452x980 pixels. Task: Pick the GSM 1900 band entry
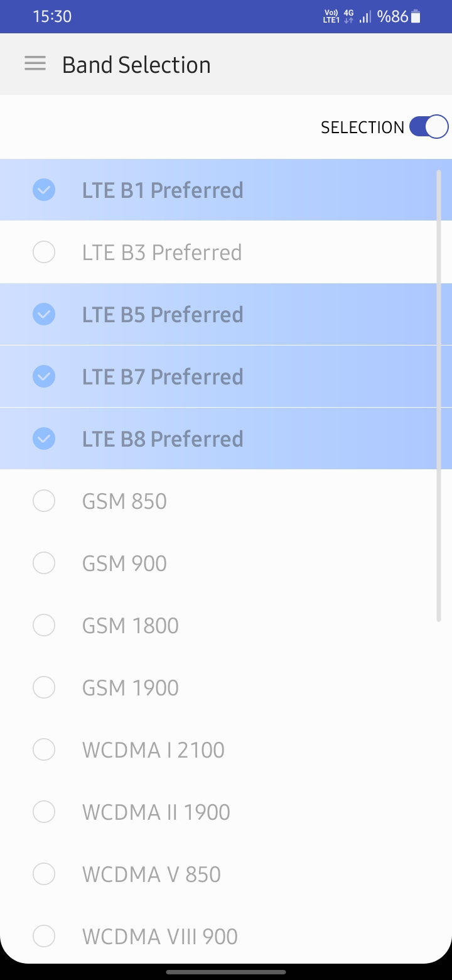[226, 687]
